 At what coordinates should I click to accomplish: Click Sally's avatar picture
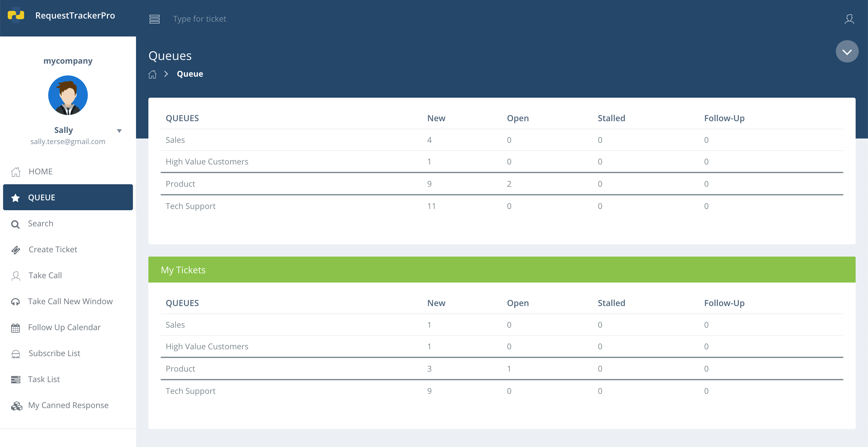pos(68,95)
